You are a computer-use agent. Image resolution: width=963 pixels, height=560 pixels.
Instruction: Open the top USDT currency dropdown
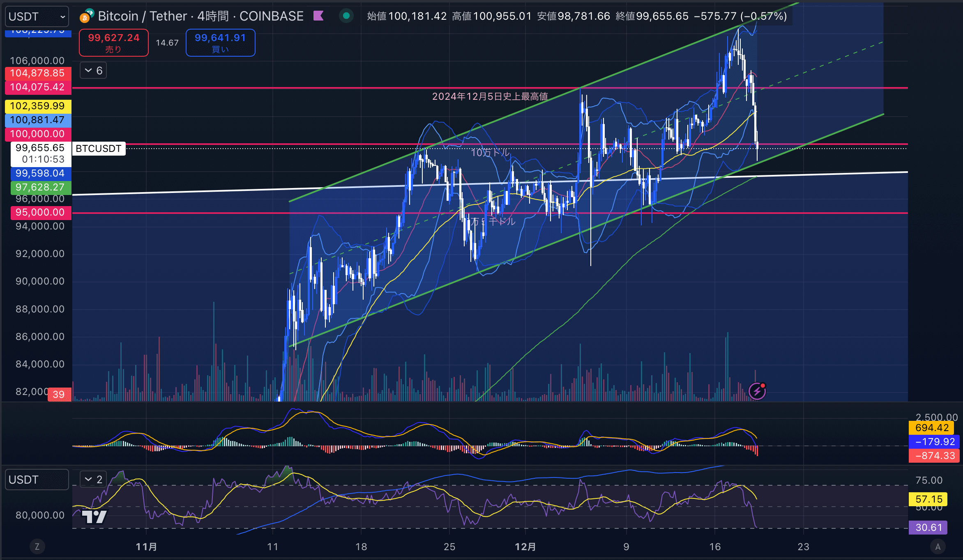coord(37,16)
